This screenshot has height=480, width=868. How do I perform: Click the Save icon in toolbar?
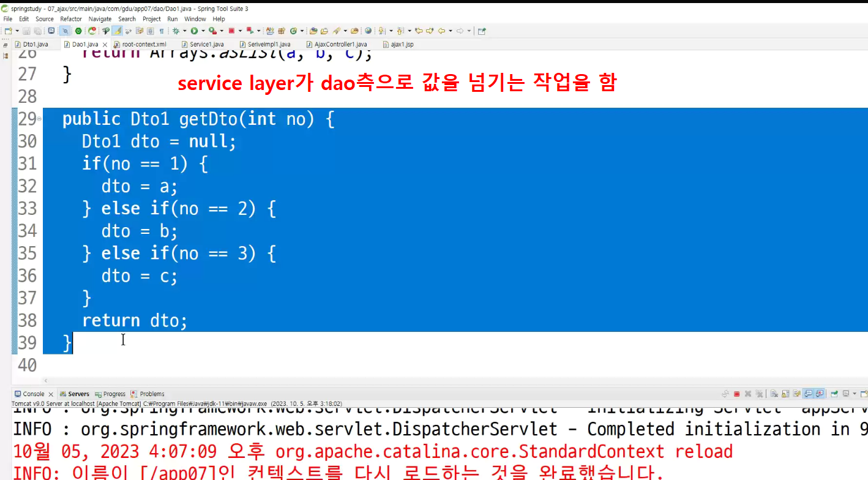click(26, 31)
